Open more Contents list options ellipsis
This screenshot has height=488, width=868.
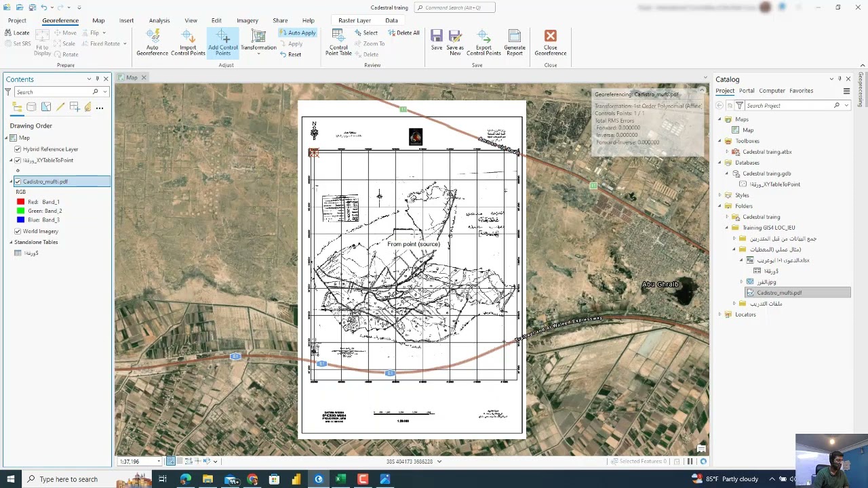click(x=100, y=108)
